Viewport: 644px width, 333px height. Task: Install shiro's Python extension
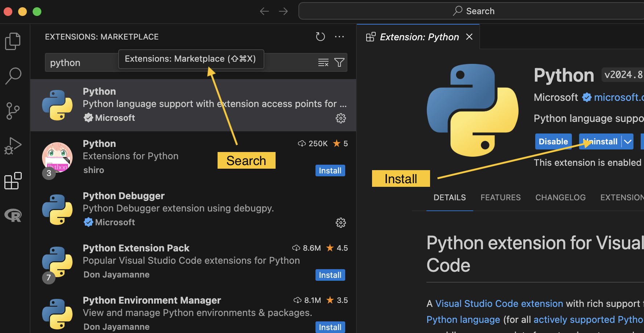330,170
